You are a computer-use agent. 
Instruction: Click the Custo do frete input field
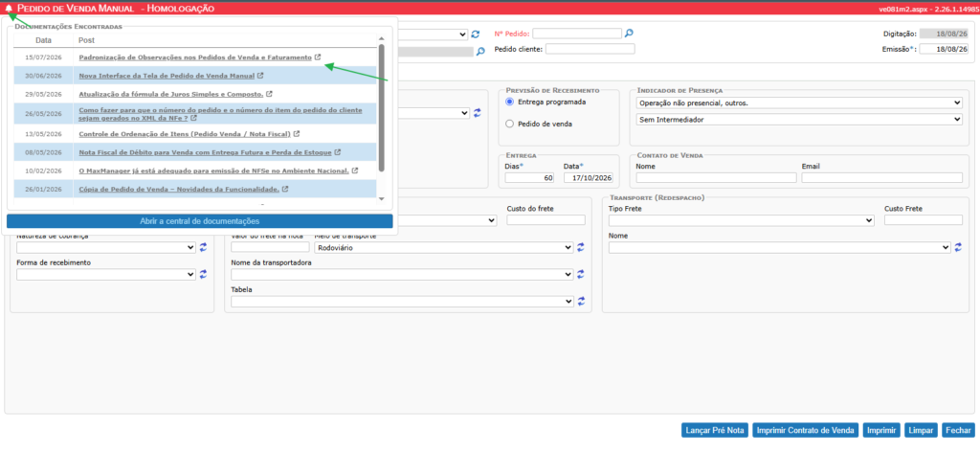546,220
